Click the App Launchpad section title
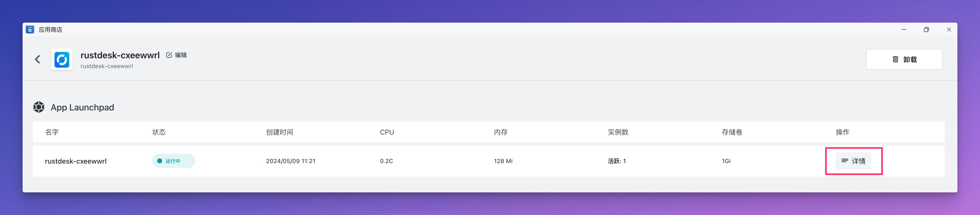This screenshot has height=215, width=980. click(x=83, y=107)
